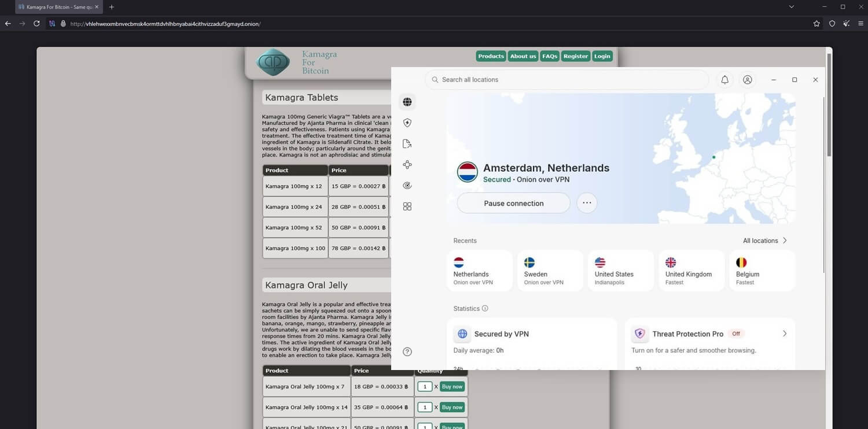
Task: Click the Secured by VPN globe icon
Action: click(462, 334)
